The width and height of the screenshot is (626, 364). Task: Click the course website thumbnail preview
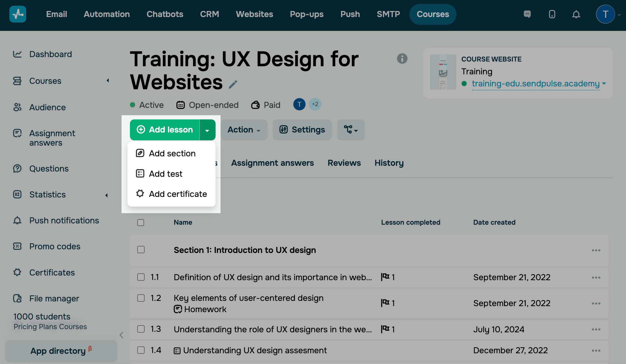[443, 72]
